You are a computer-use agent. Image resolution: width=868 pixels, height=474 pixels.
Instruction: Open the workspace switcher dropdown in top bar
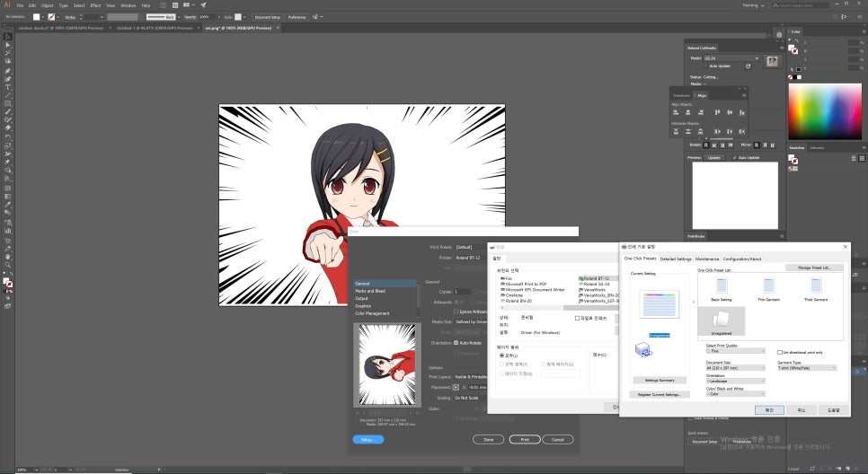753,5
